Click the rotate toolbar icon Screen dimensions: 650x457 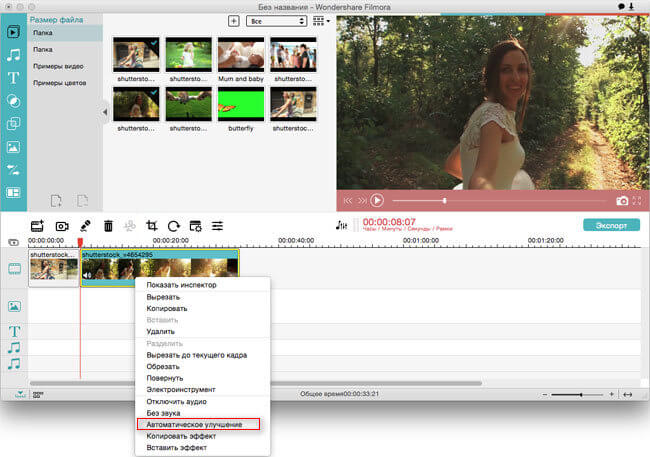(174, 226)
